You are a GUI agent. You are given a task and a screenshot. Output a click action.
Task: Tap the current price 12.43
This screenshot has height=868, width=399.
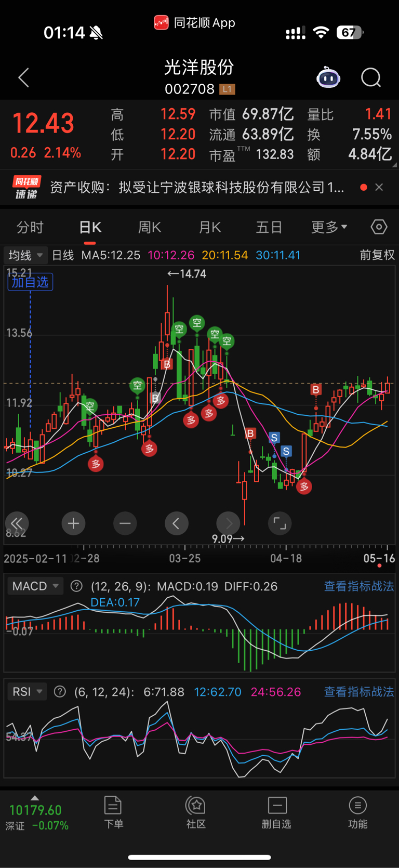(43, 124)
